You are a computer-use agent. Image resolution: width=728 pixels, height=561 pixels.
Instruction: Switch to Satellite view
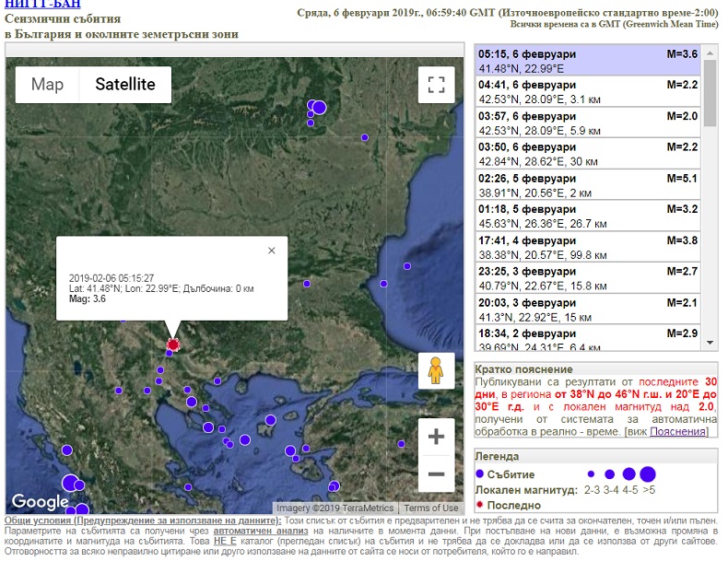[126, 85]
